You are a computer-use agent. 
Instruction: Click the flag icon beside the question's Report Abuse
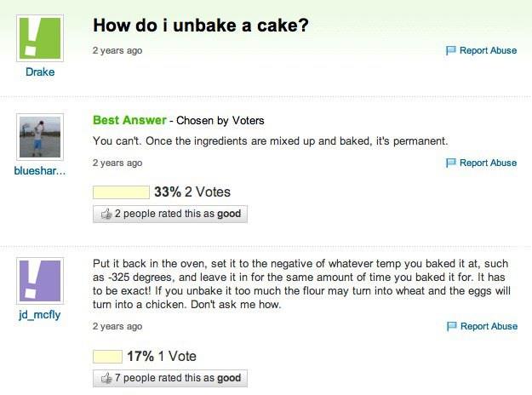point(450,50)
